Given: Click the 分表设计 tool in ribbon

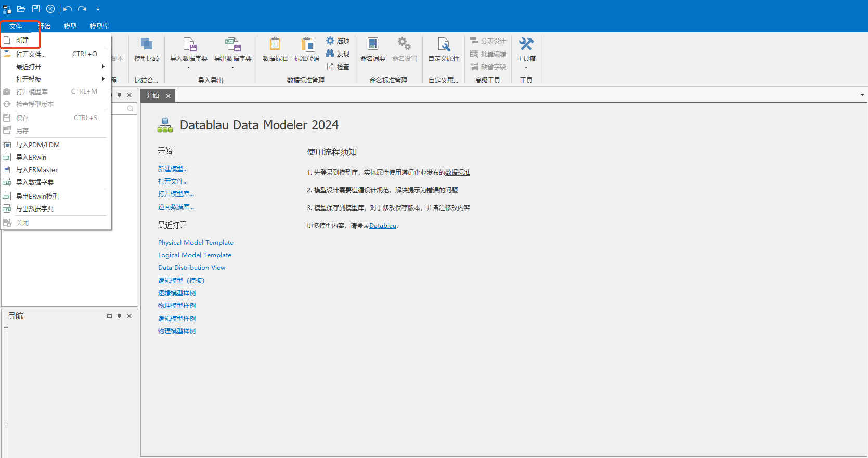Looking at the screenshot, I should point(488,41).
